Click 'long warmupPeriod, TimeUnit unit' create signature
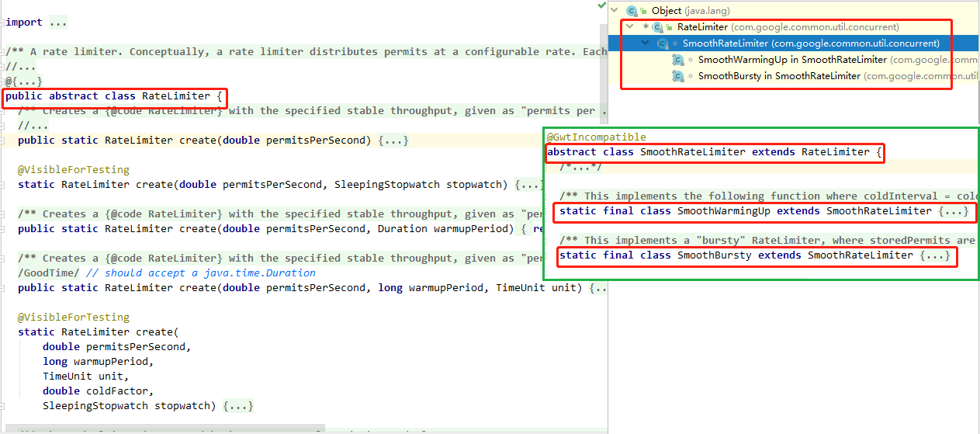980x434 pixels. click(x=480, y=288)
